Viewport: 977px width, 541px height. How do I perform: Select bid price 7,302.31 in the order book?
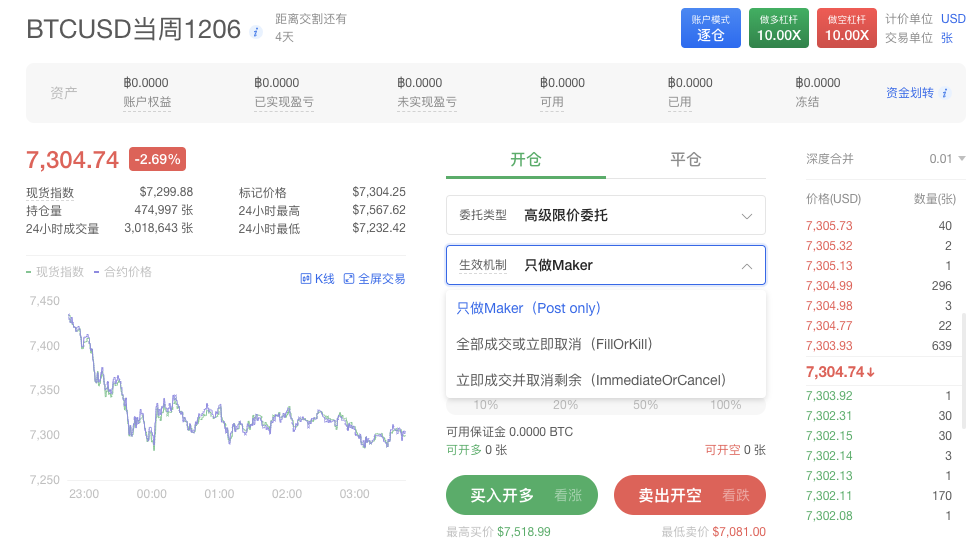point(829,416)
